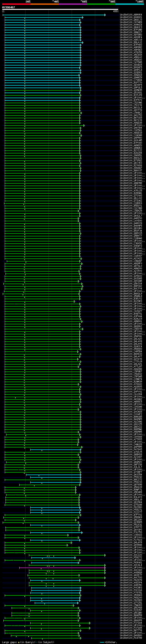The image size is (146, 644).
Task: Select the UniRef100_Q9FUL5 hit label
Action: pos(131,87)
